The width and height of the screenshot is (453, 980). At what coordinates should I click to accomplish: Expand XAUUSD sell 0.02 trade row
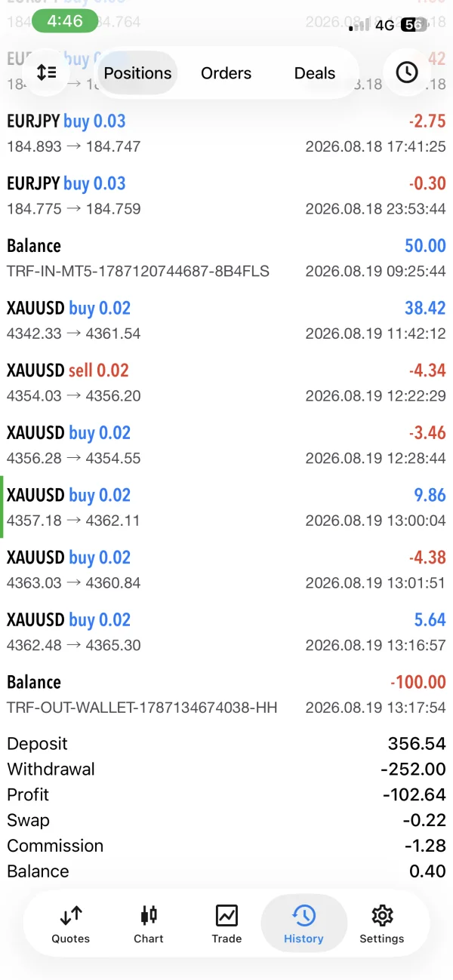(x=226, y=382)
